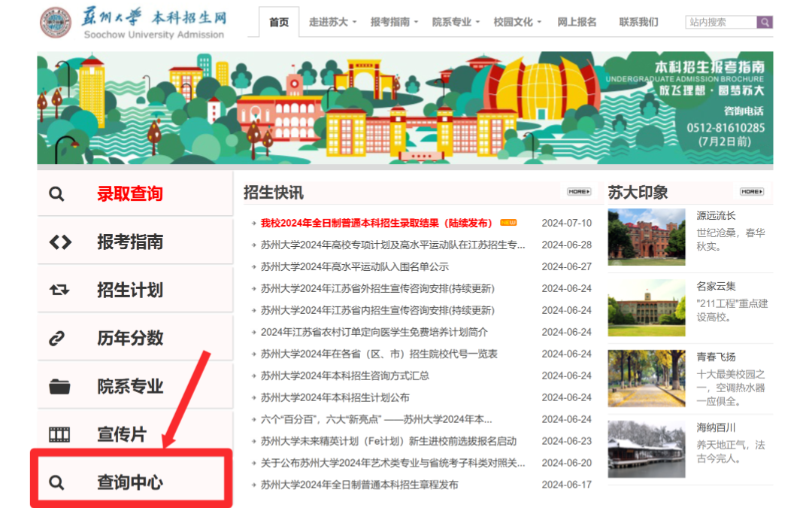Click the 招生快讯 section heading
812x508 pixels.
point(274,193)
